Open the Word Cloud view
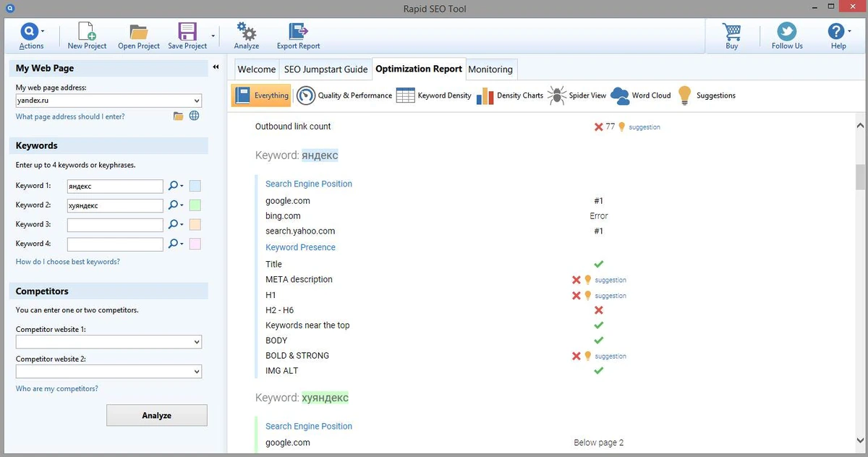Image resolution: width=868 pixels, height=457 pixels. (641, 95)
